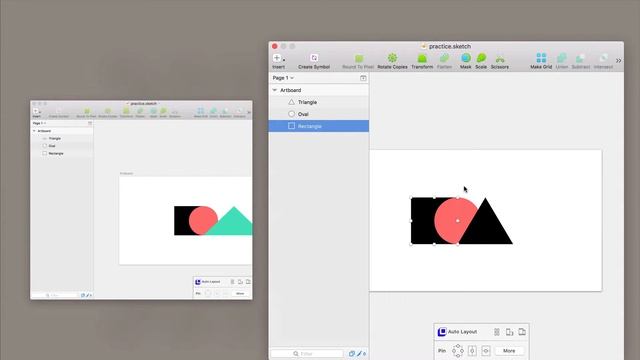This screenshot has width=640, height=360.
Task: Click the Auto Layout logo icon
Action: click(x=442, y=332)
